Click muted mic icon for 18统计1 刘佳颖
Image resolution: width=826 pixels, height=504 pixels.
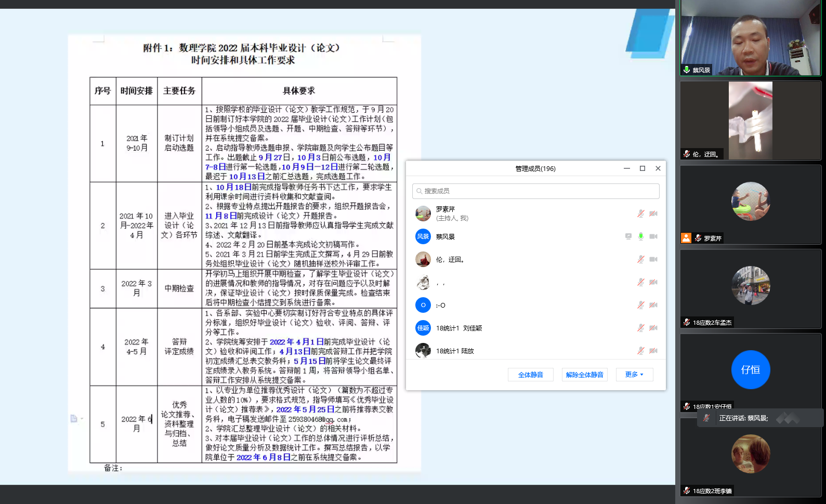coord(641,328)
